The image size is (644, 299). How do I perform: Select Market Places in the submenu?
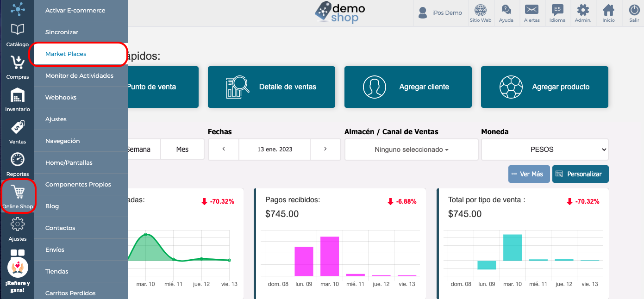coord(78,54)
